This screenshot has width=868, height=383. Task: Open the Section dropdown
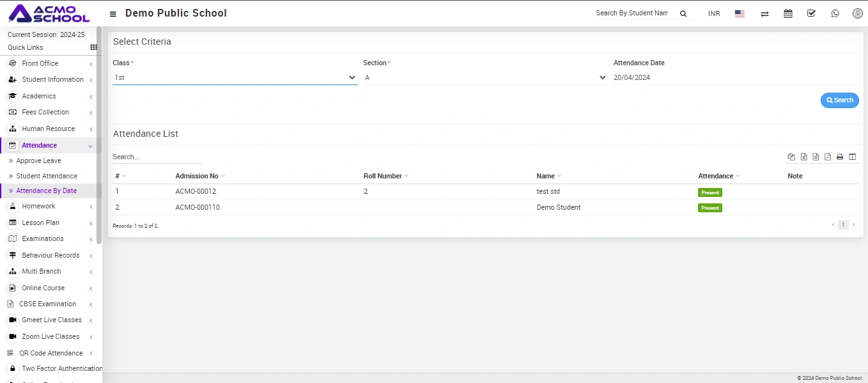click(484, 77)
